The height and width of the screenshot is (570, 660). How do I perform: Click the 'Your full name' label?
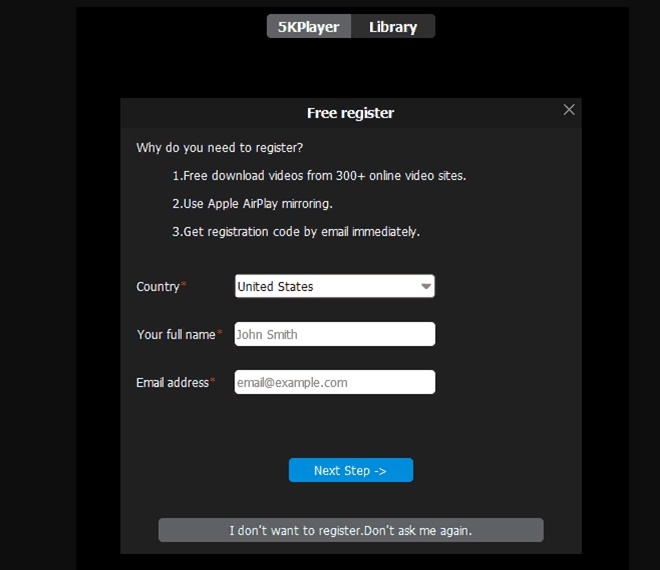[176, 335]
